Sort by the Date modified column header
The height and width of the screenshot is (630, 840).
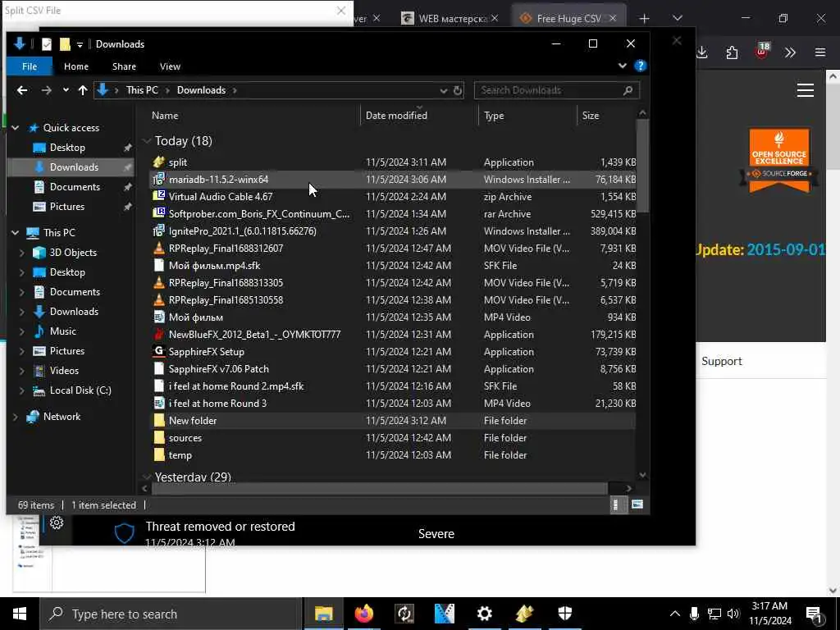[396, 116]
